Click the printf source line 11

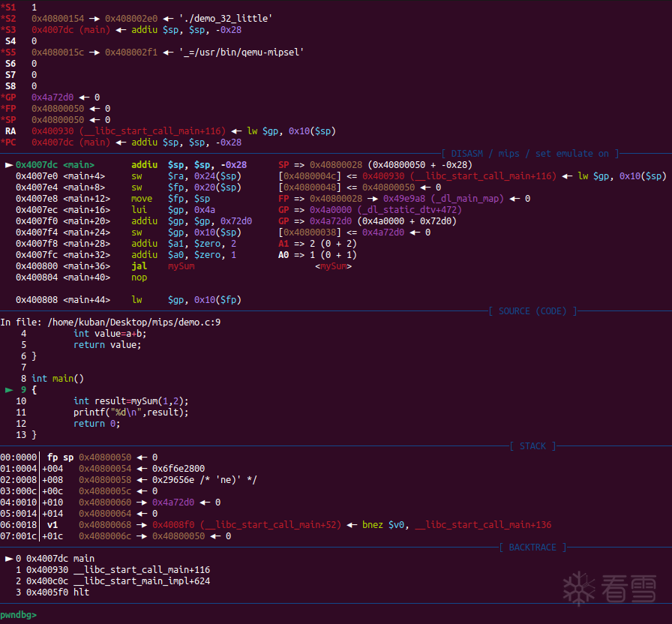[131, 412]
